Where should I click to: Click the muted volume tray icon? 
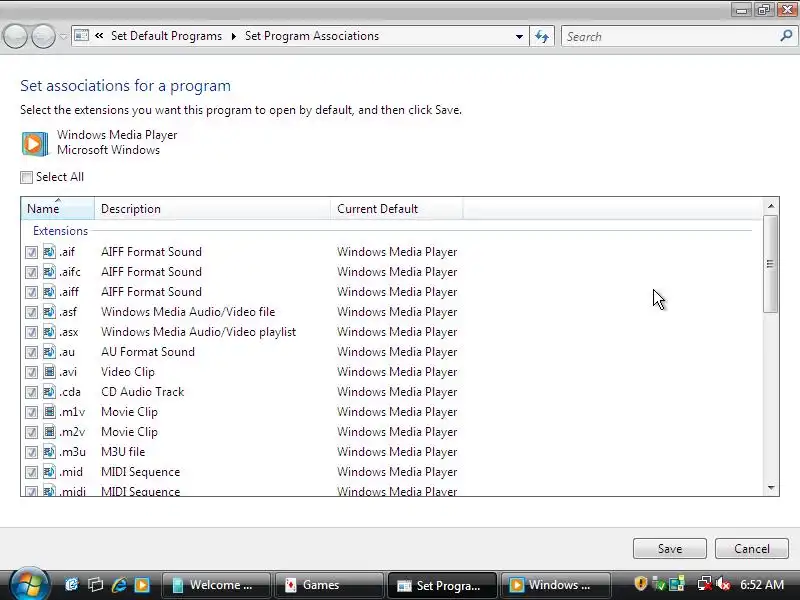723,584
